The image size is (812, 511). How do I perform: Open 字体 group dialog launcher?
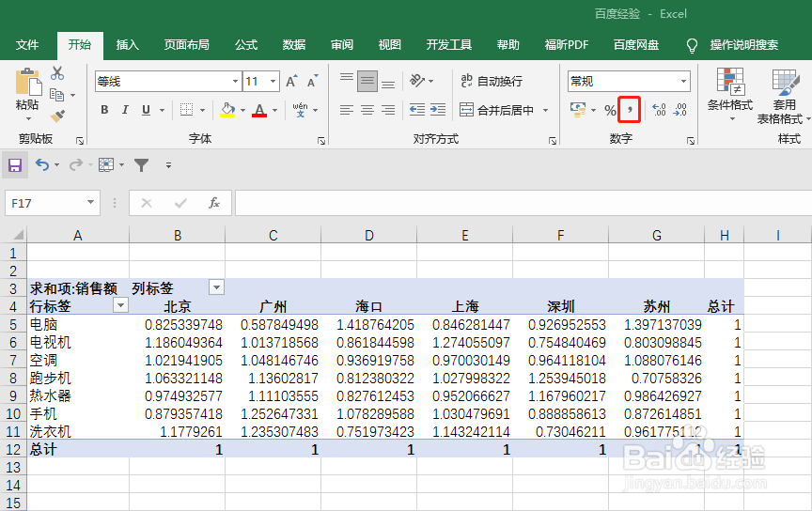(x=321, y=141)
